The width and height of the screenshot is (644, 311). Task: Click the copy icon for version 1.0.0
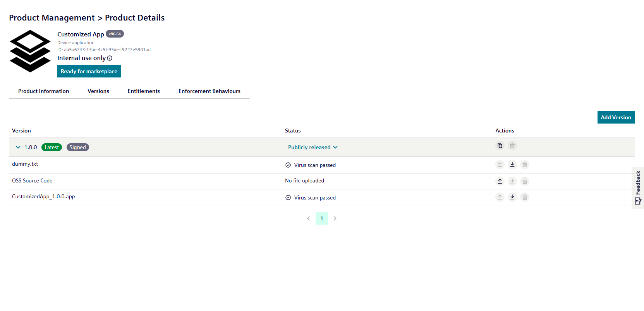[x=500, y=146]
